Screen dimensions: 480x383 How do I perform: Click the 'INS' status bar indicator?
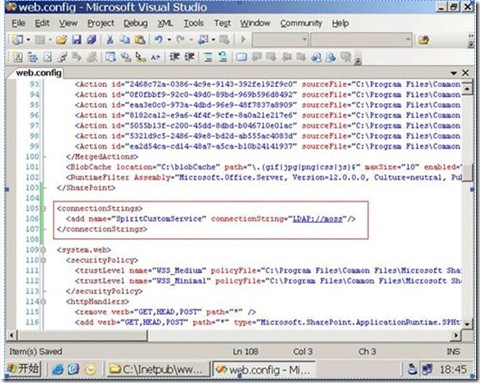click(453, 351)
